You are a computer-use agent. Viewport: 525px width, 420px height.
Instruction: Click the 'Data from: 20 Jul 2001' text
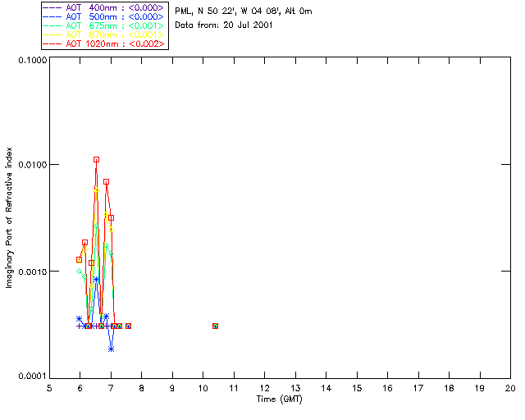coord(224,25)
